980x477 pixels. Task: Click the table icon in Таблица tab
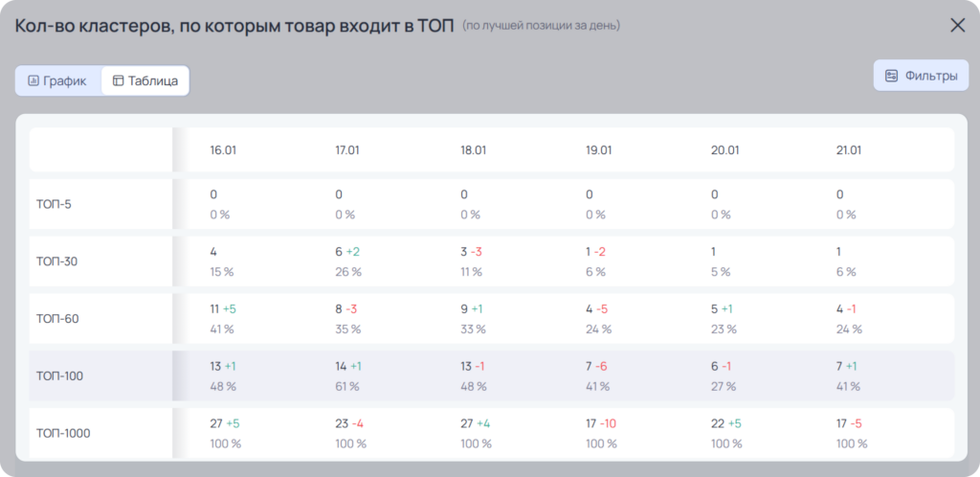coord(118,80)
